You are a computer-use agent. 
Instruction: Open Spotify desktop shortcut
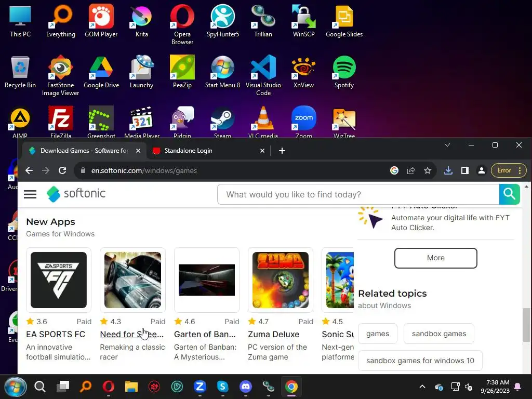click(x=344, y=72)
